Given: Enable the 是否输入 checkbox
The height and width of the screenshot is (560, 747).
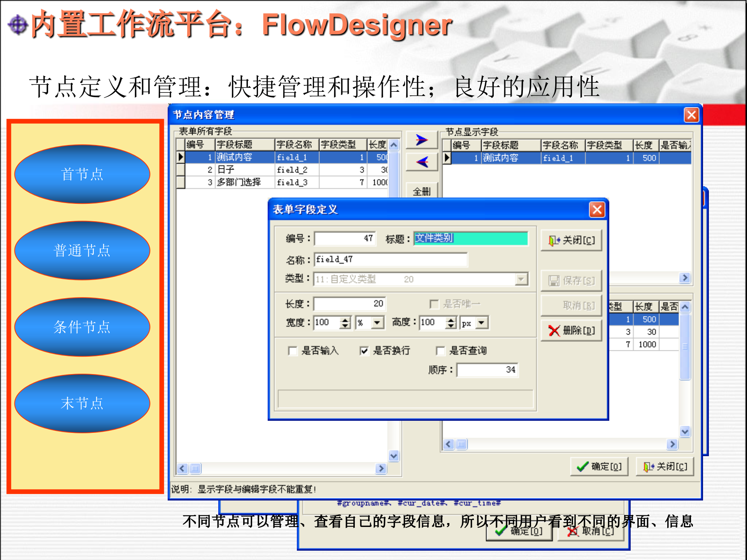Looking at the screenshot, I should tap(293, 351).
